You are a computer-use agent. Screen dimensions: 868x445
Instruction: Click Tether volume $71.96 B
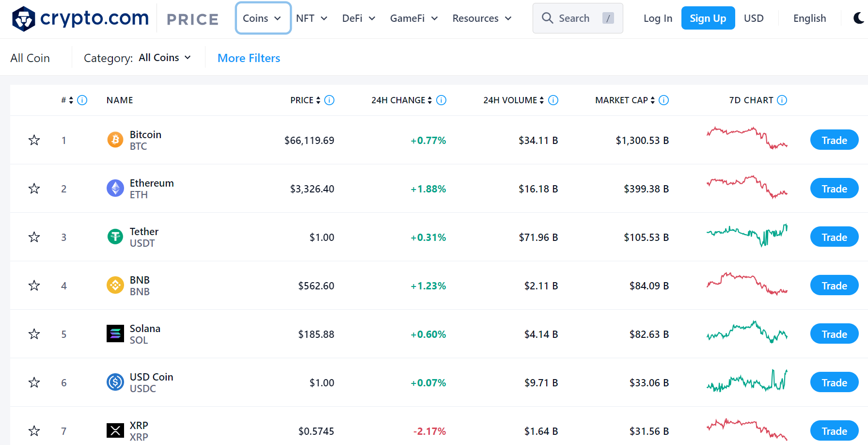(x=538, y=237)
